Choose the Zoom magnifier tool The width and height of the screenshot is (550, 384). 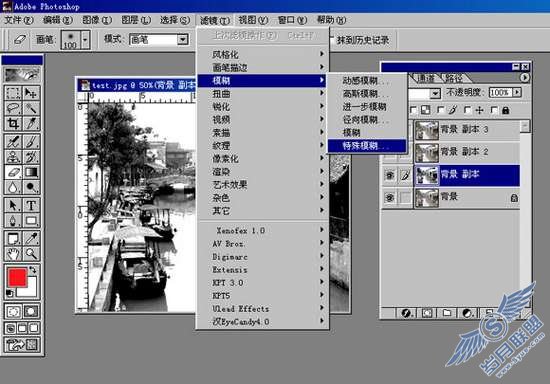[x=31, y=253]
